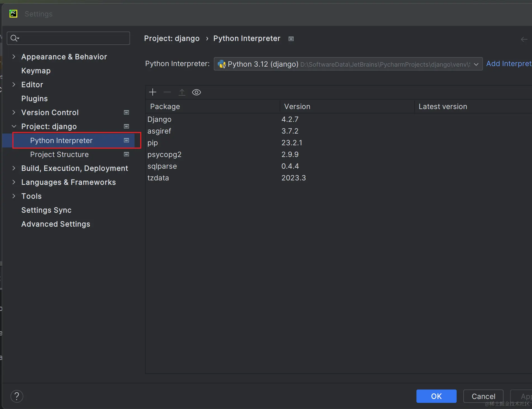Open the Python Interpreter dropdown
The image size is (532, 409).
[x=348, y=64]
